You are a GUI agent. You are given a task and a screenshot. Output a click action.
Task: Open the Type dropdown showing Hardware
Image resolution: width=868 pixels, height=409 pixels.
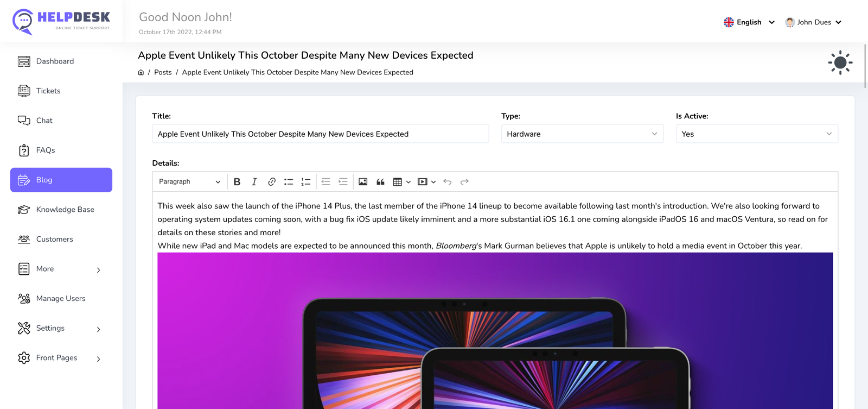tap(582, 134)
